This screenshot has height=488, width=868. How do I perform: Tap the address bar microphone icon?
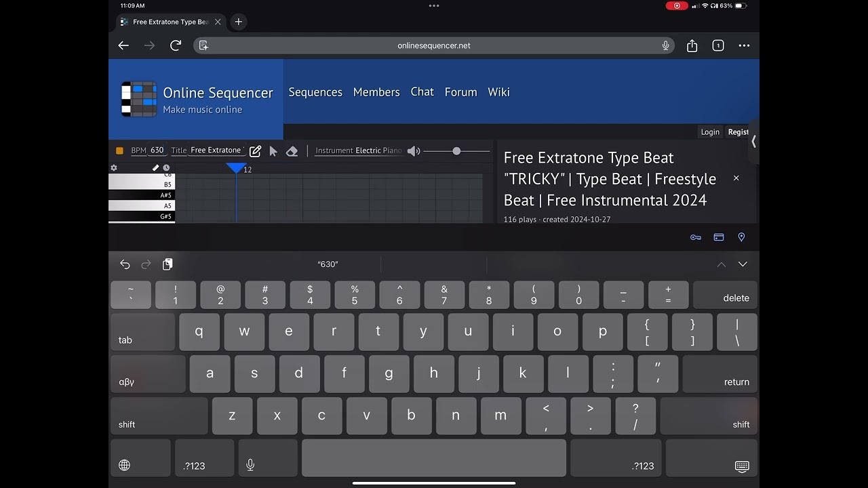point(666,45)
